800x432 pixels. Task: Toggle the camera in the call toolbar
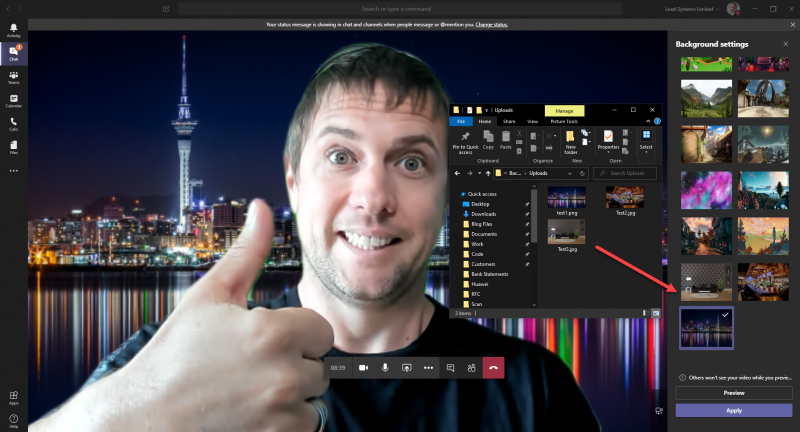click(x=364, y=368)
